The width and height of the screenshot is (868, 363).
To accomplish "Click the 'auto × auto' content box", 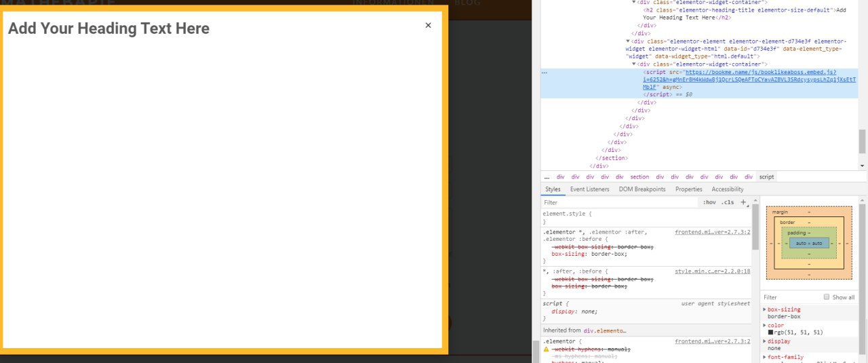I will (808, 243).
